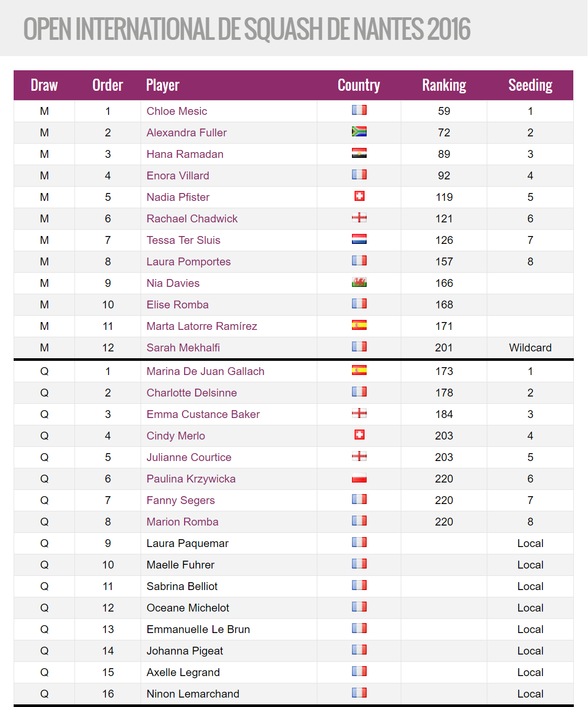Screen dimensions: 588x707
Task: Click the Seeding column header
Action: tap(530, 85)
